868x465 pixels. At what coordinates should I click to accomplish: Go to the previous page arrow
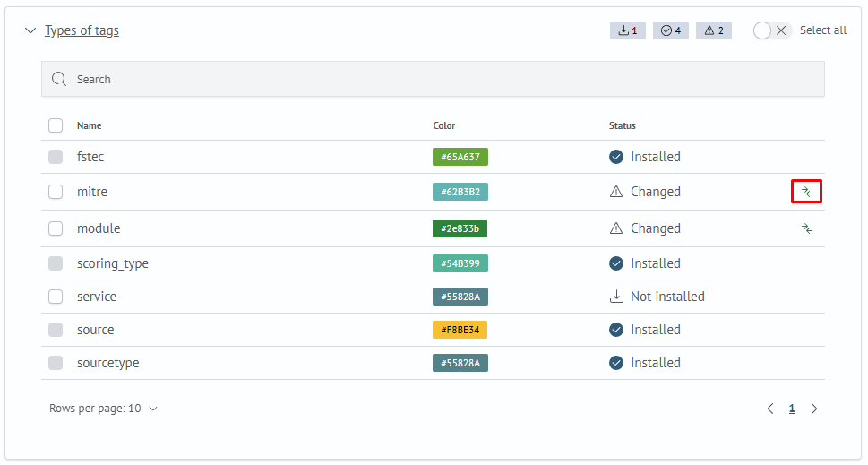770,409
